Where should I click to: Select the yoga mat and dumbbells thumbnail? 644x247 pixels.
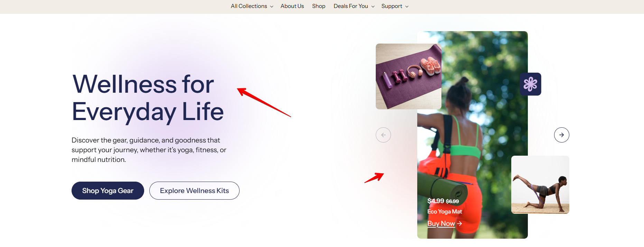click(409, 76)
